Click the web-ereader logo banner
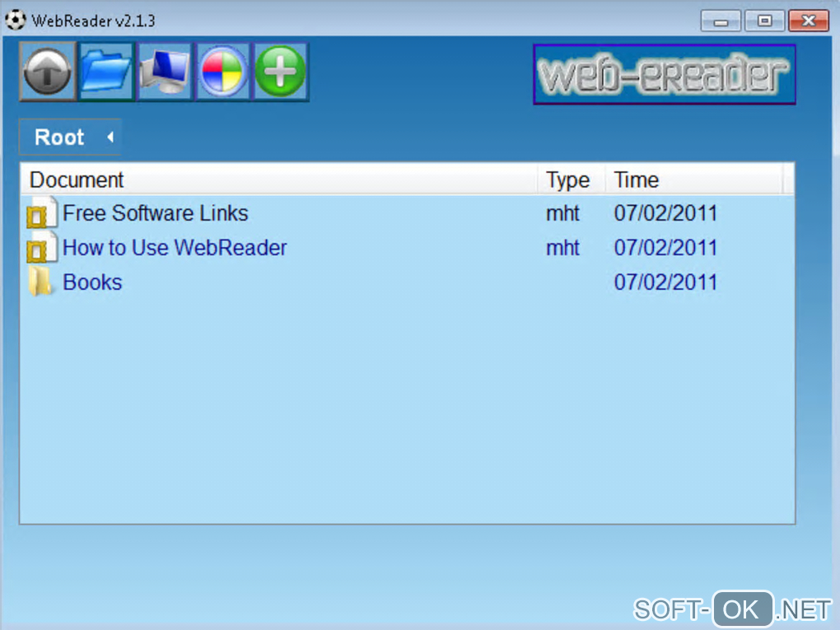This screenshot has width=840, height=630. [x=665, y=74]
